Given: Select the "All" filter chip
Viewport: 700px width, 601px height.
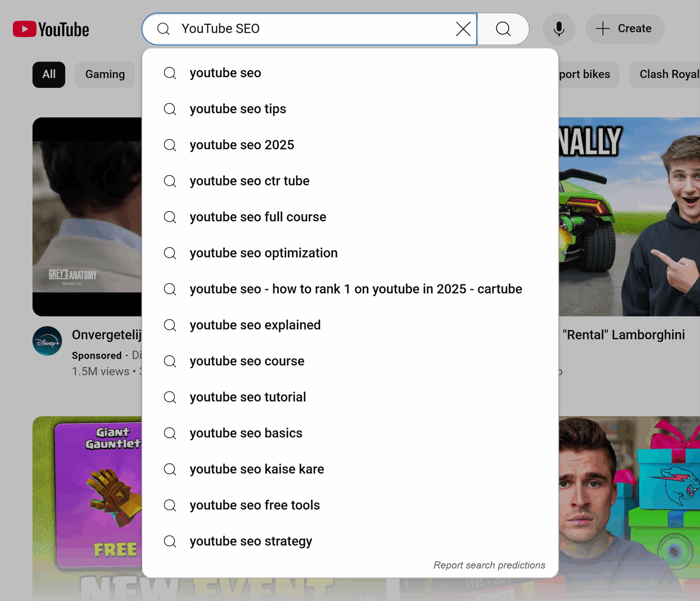Looking at the screenshot, I should (49, 74).
